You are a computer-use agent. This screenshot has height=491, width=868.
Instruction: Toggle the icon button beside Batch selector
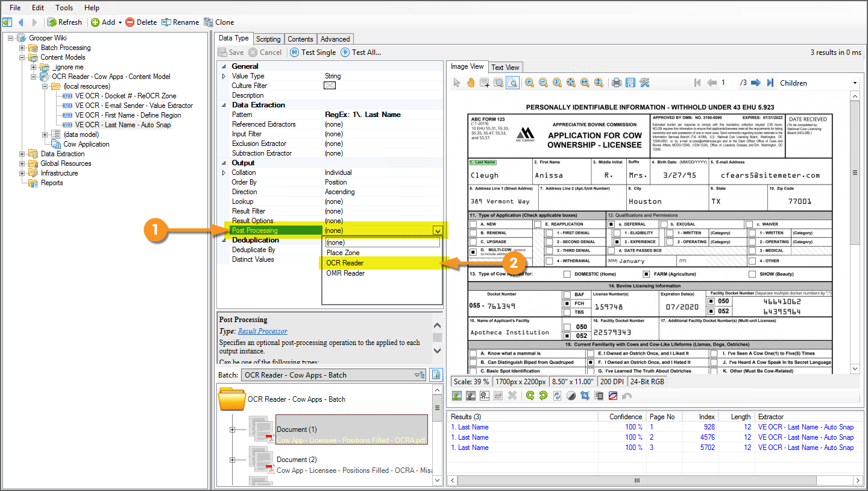[x=435, y=375]
